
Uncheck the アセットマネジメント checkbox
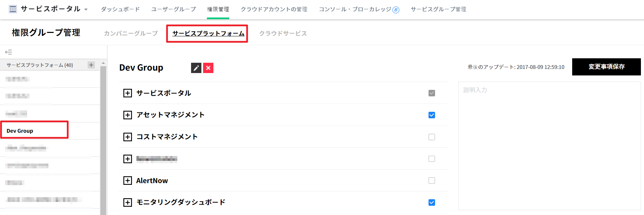[432, 115]
